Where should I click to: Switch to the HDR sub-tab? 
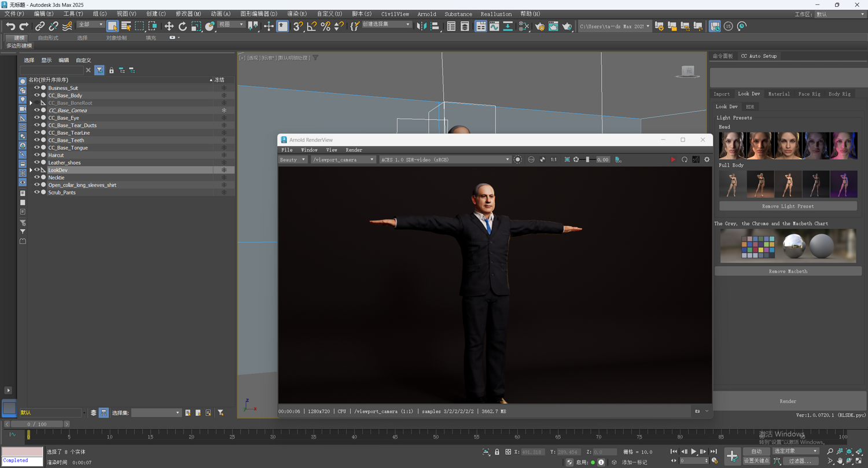(750, 106)
